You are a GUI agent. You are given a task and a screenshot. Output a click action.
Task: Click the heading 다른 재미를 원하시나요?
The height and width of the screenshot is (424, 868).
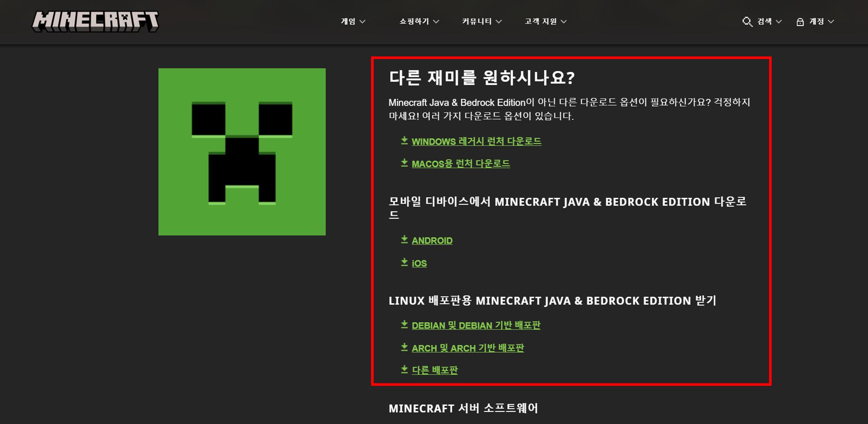pyautogui.click(x=482, y=78)
